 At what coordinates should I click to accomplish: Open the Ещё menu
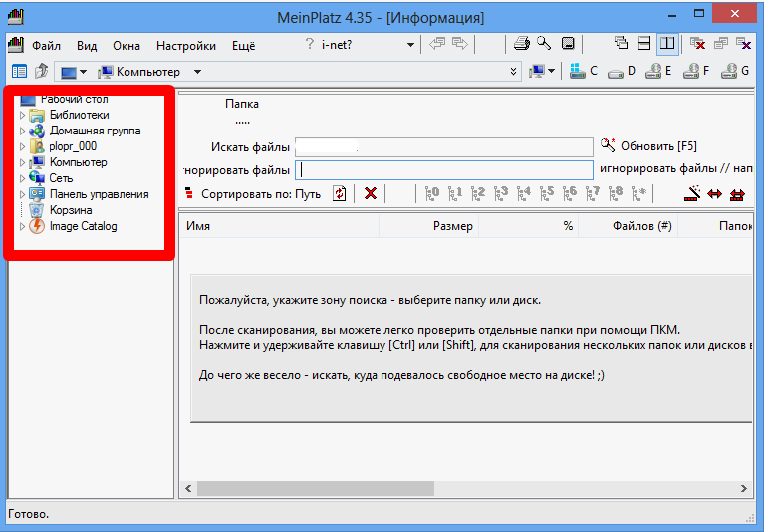pos(244,46)
